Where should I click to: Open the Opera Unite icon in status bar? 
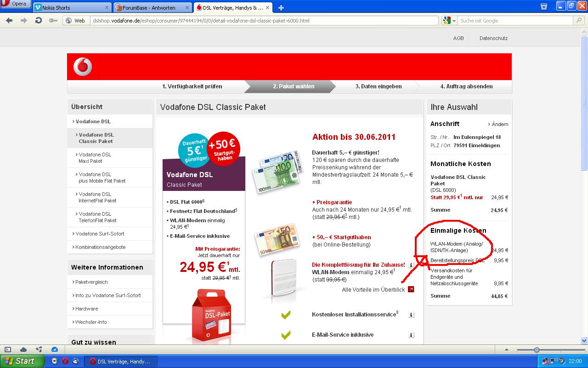39,350
